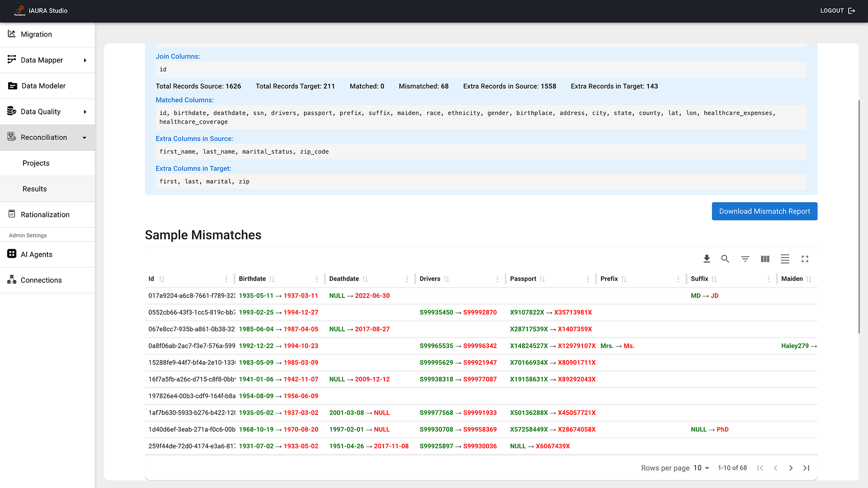
Task: Click the filter icon above the table
Action: tap(745, 259)
